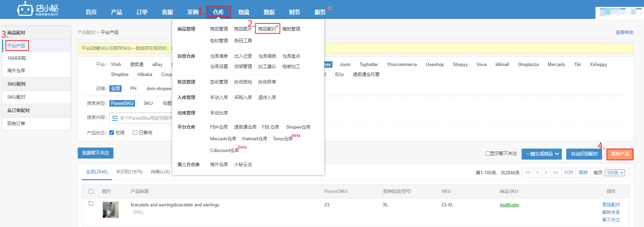644x227 pixels.
Task: Open 组装加工 from the menu
Action: (291, 66)
